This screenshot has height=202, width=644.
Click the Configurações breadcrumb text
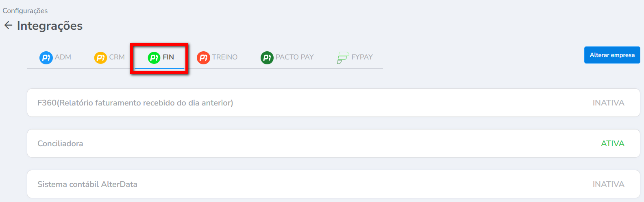point(25,11)
